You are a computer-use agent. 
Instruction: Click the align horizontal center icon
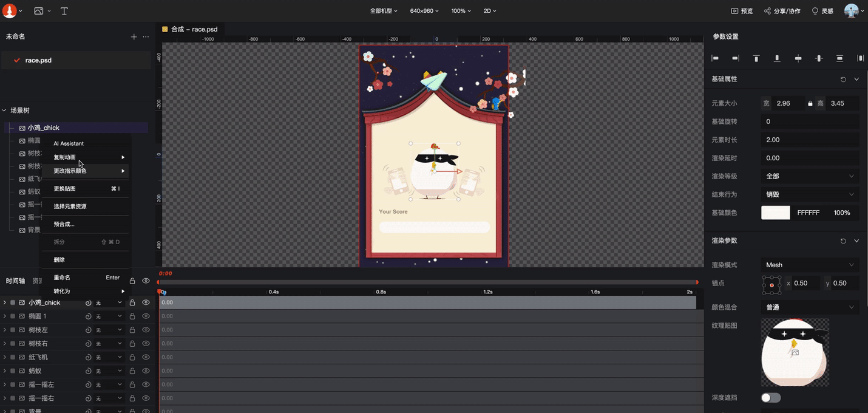(819, 58)
